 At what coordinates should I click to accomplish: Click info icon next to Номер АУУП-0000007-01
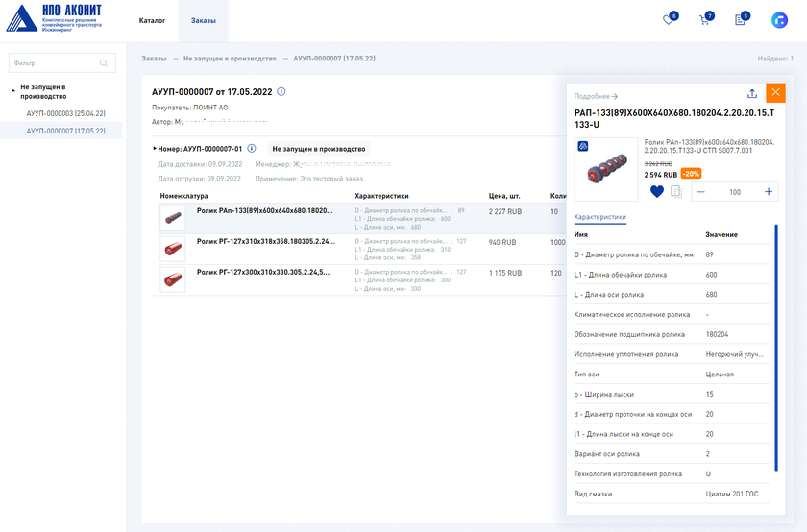click(251, 149)
